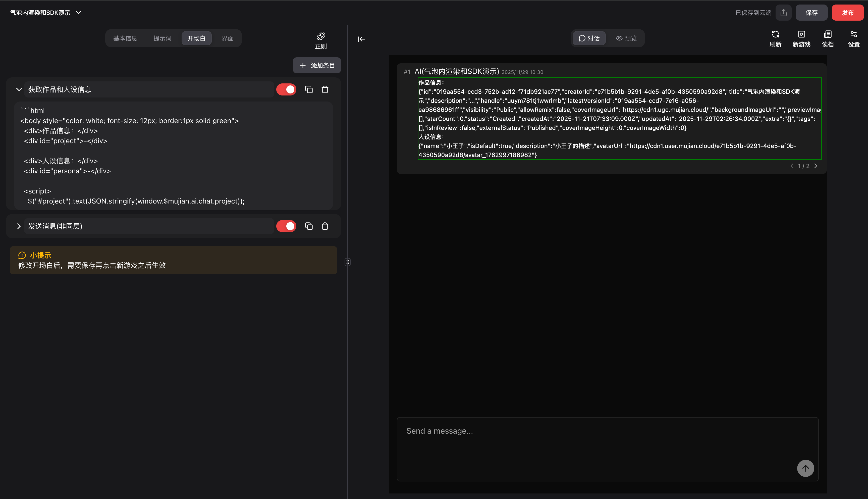Toggle off the 发送消息(非同层) entry
The width and height of the screenshot is (868, 499).
point(286,226)
